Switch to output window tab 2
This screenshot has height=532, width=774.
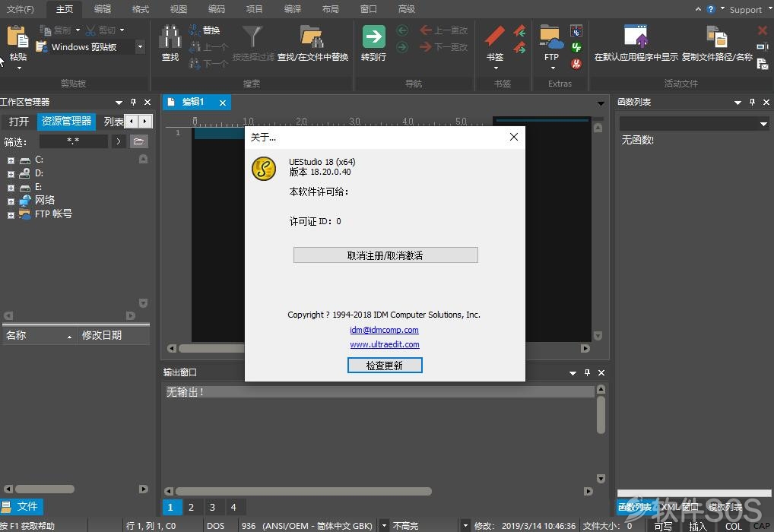click(x=191, y=508)
